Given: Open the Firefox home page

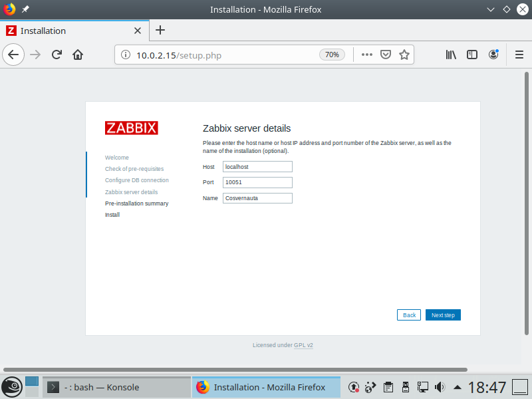Looking at the screenshot, I should (x=78, y=55).
